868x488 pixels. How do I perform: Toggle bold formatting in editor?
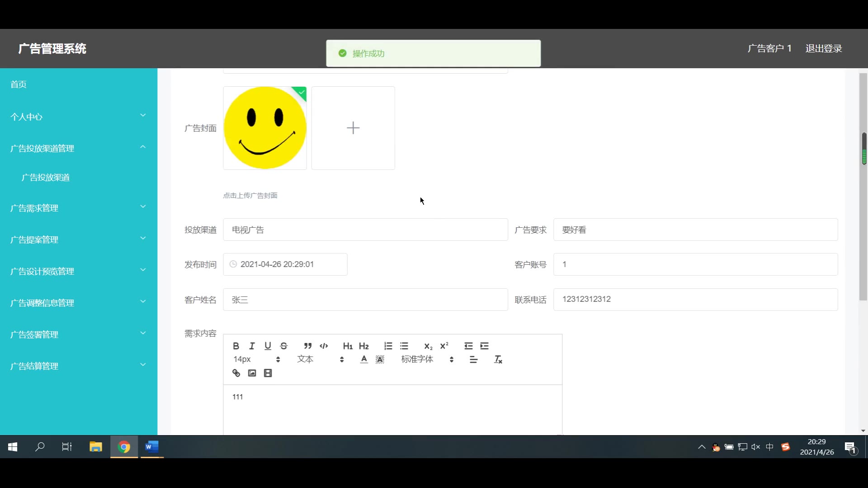(236, 346)
